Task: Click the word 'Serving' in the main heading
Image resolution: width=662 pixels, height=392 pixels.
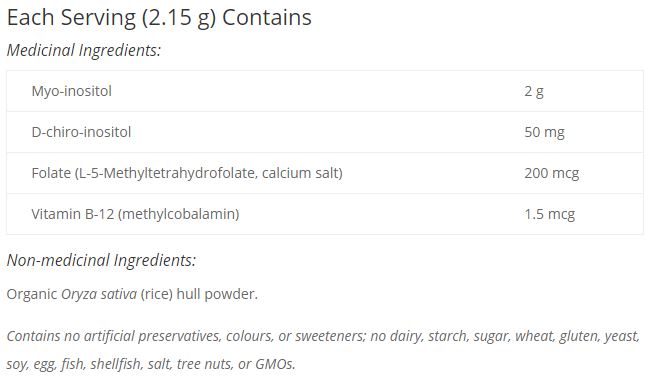Action: pos(98,19)
